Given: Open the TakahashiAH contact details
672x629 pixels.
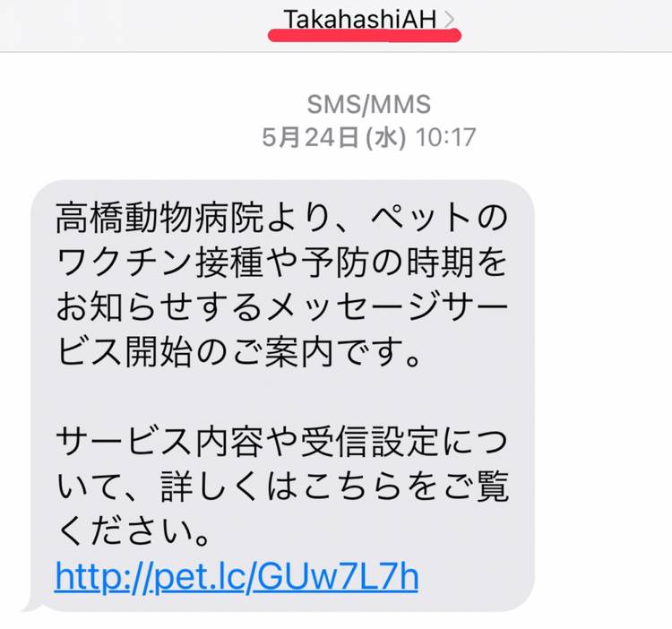Looking at the screenshot, I should (360, 20).
